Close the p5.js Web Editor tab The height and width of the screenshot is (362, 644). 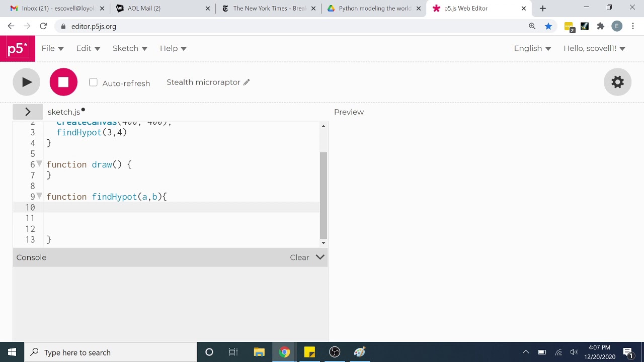click(x=524, y=9)
